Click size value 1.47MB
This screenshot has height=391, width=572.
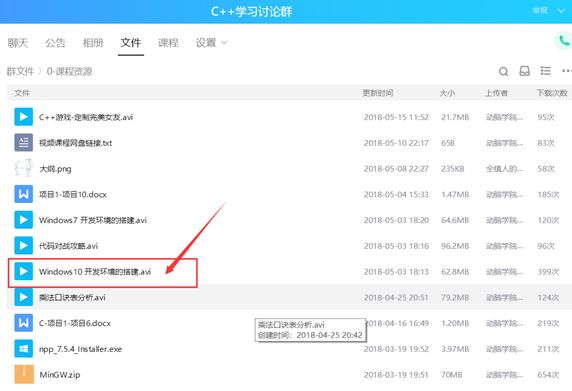pyautogui.click(x=455, y=195)
